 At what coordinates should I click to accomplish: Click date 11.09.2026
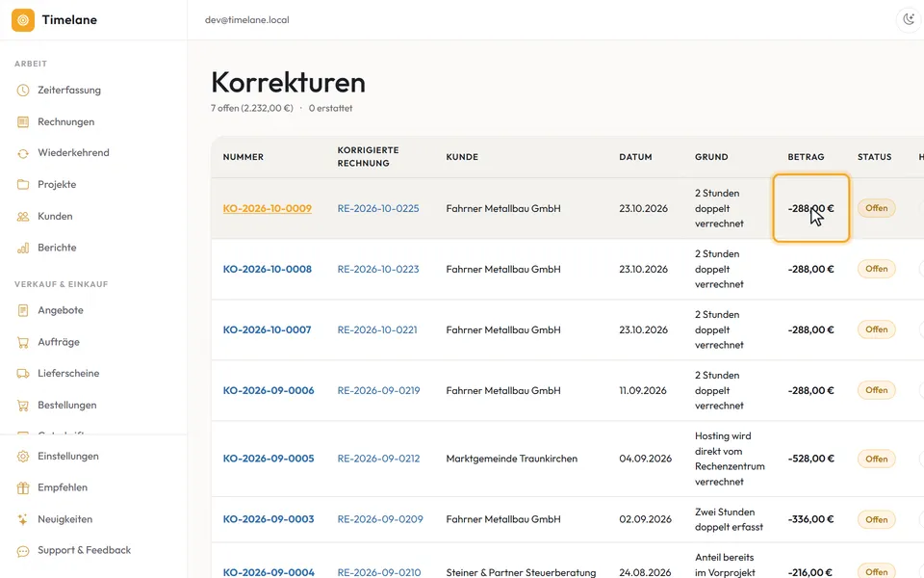pos(643,390)
